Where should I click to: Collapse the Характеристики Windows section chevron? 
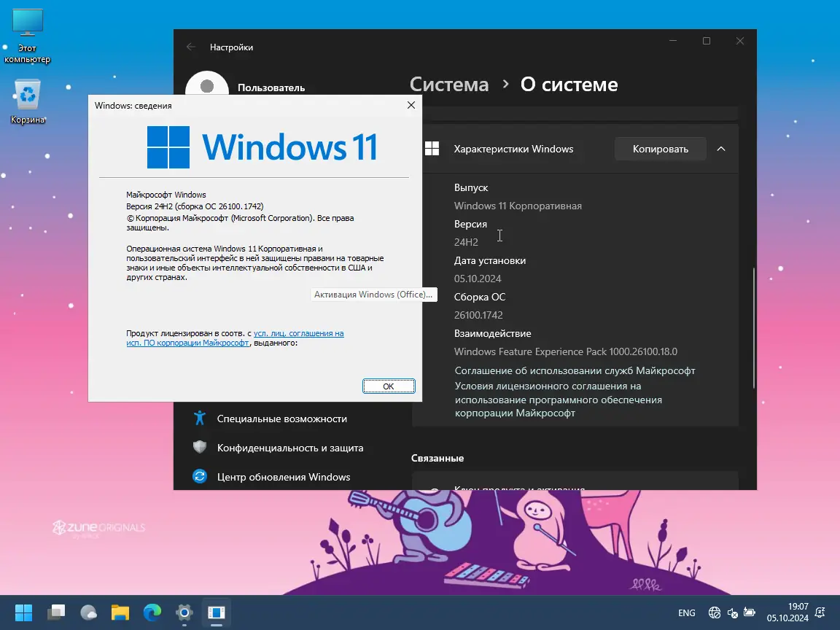[721, 149]
